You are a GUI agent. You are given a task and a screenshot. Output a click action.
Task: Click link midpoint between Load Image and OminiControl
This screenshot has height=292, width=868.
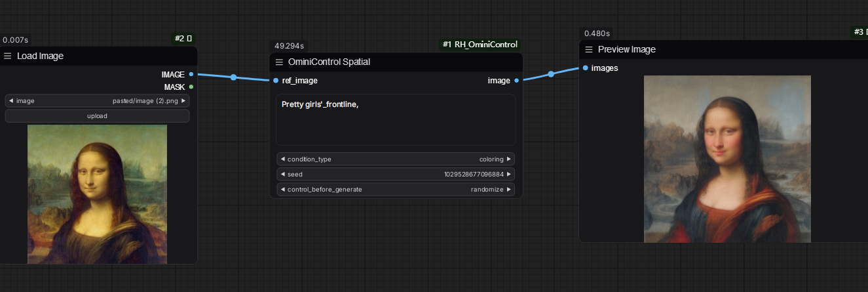click(233, 77)
